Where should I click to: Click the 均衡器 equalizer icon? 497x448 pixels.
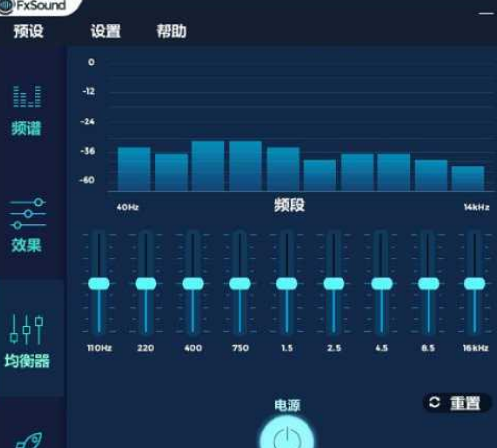[27, 329]
